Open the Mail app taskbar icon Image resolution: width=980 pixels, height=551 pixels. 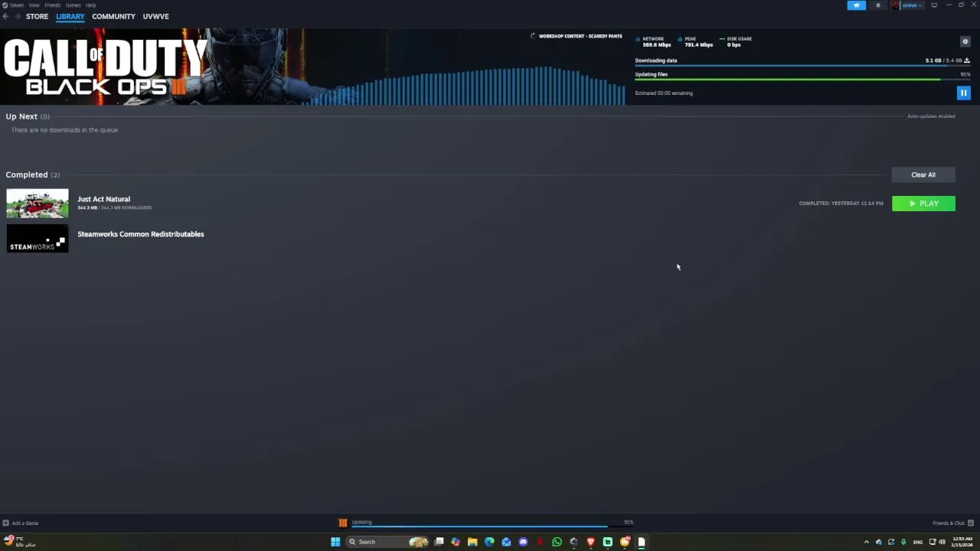[506, 542]
